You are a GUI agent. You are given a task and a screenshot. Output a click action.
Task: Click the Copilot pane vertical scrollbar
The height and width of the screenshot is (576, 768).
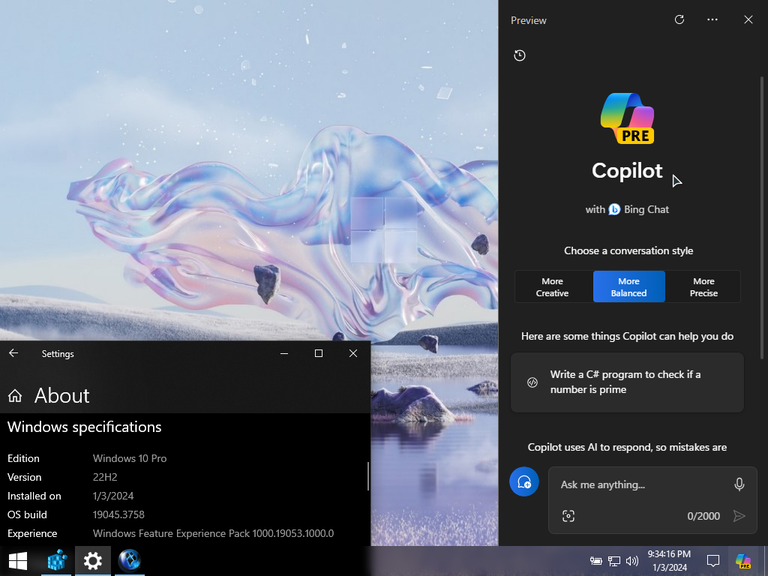(762, 218)
